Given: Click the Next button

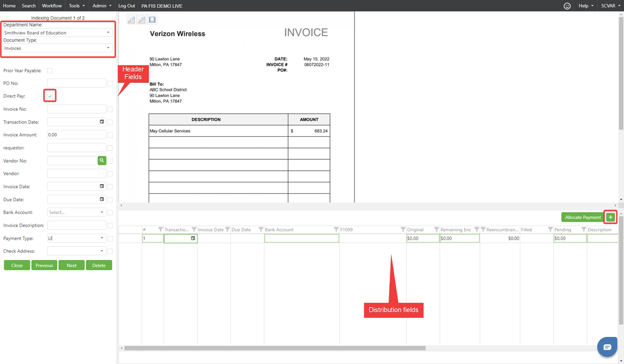Looking at the screenshot, I should pos(71,265).
